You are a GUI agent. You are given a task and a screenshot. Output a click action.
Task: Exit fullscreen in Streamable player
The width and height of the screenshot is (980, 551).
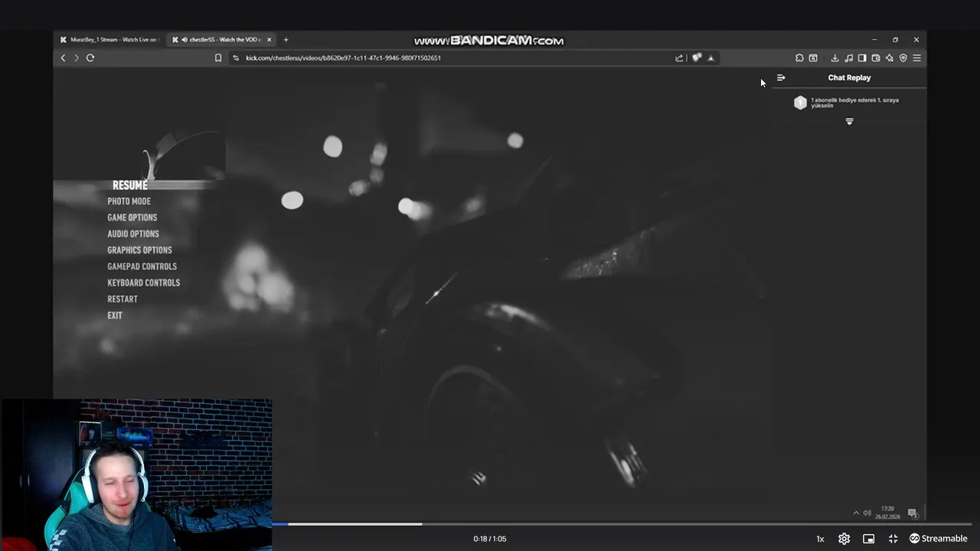click(893, 539)
